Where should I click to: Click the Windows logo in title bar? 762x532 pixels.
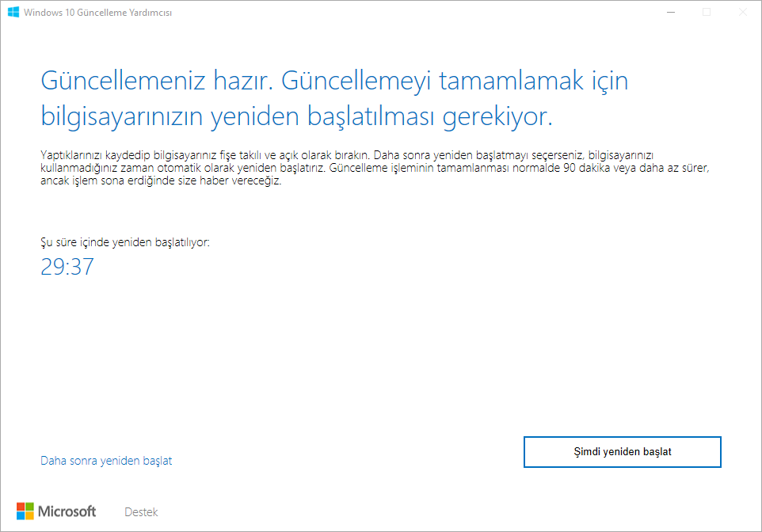click(x=13, y=12)
